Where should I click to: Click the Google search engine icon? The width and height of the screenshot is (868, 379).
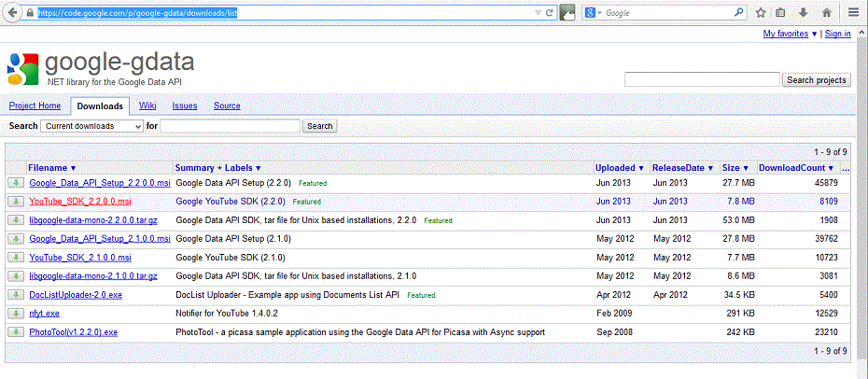click(590, 12)
